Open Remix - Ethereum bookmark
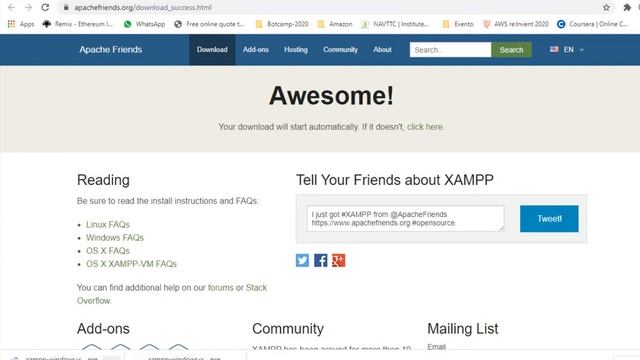The width and height of the screenshot is (640, 360). (x=78, y=24)
